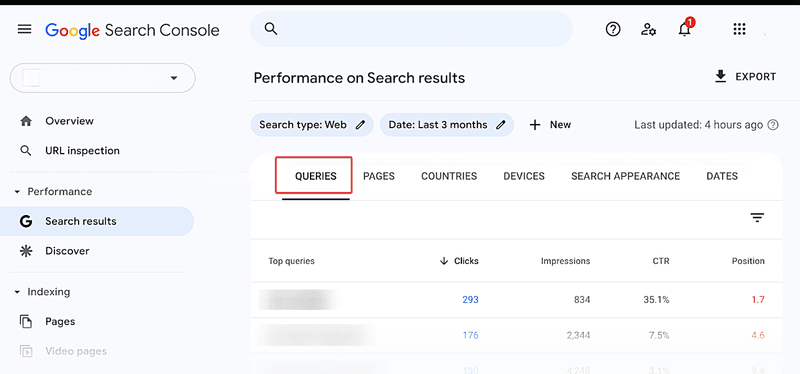Click the 834 impressions value
Viewport: 800px width, 374px height.
tap(581, 300)
